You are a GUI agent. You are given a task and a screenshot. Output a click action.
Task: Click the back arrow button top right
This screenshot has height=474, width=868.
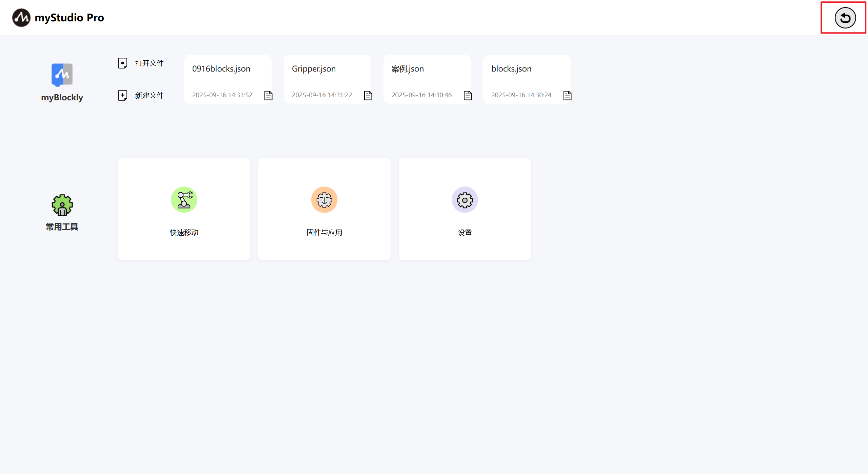[x=845, y=18]
